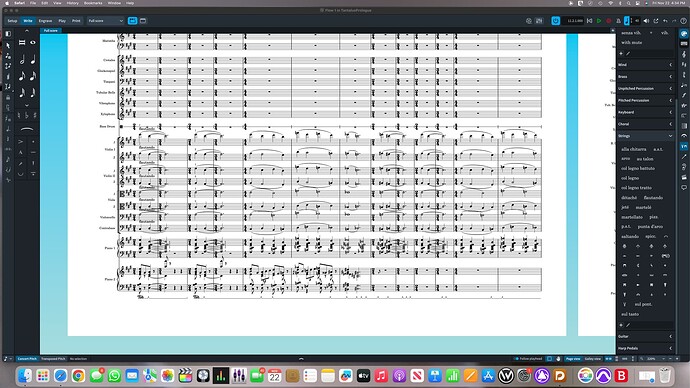Select the sharp accidental
The image size is (690, 388).
(35, 115)
